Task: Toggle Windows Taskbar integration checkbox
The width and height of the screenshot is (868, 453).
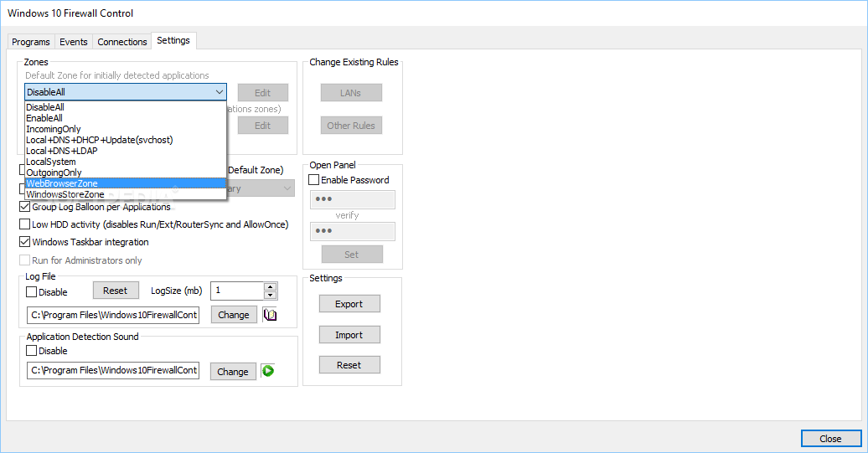Action: [25, 242]
